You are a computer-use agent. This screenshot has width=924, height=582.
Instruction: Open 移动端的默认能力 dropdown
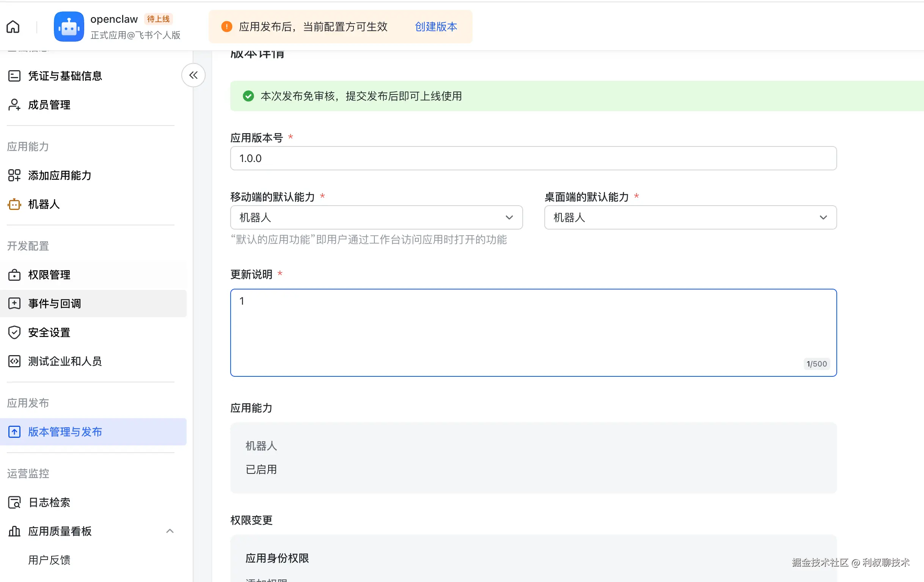376,218
